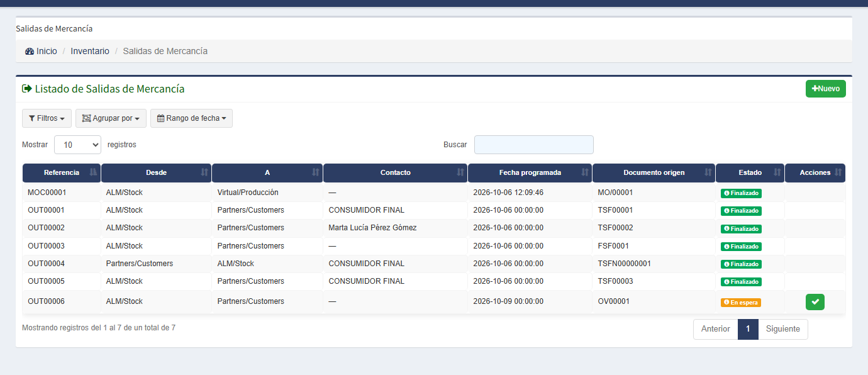Click the En espera status badge
Image resolution: width=868 pixels, height=375 pixels.
coord(741,303)
